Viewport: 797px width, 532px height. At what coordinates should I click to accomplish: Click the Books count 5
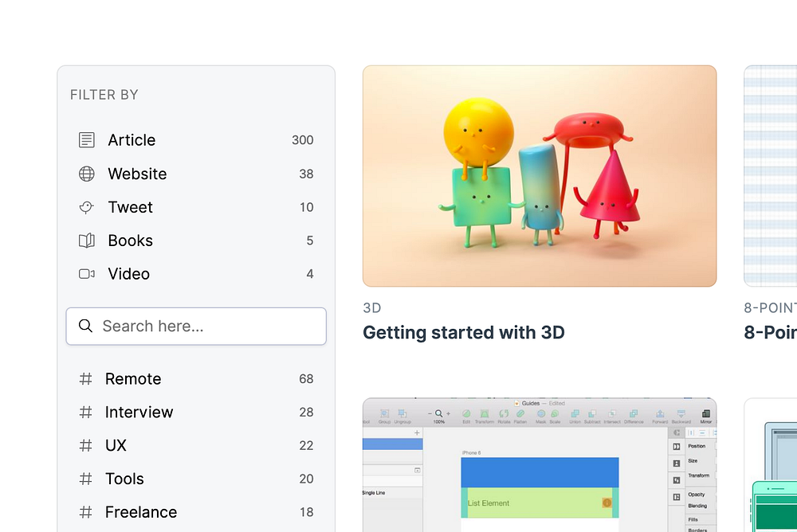[x=310, y=241]
